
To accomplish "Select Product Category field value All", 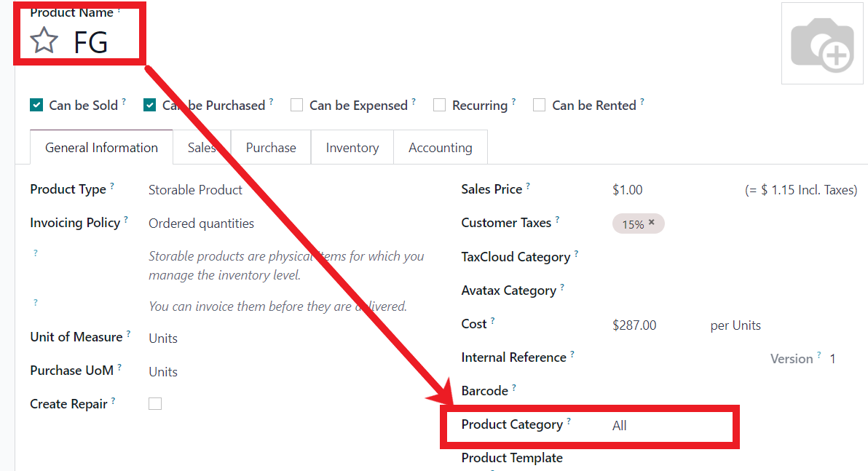I will click(x=620, y=425).
